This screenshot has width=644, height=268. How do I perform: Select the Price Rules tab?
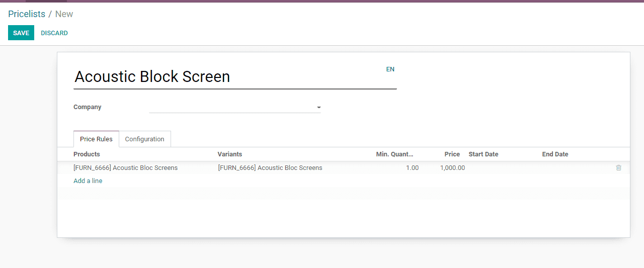[x=96, y=139]
